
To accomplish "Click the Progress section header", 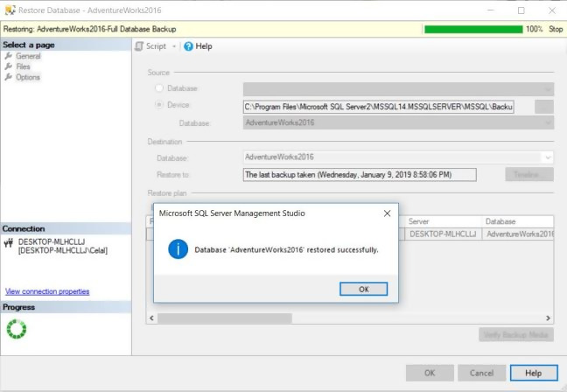I will tap(66, 307).
